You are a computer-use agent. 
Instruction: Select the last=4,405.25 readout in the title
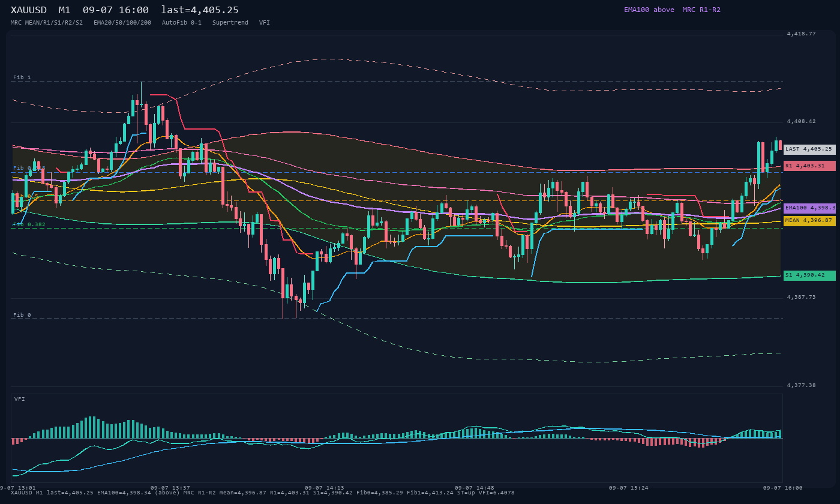click(200, 10)
